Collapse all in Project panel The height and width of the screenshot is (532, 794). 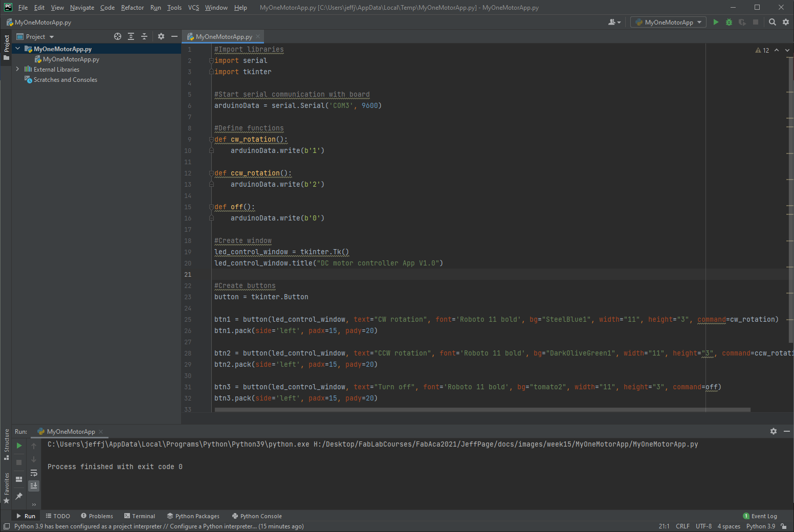coord(144,36)
